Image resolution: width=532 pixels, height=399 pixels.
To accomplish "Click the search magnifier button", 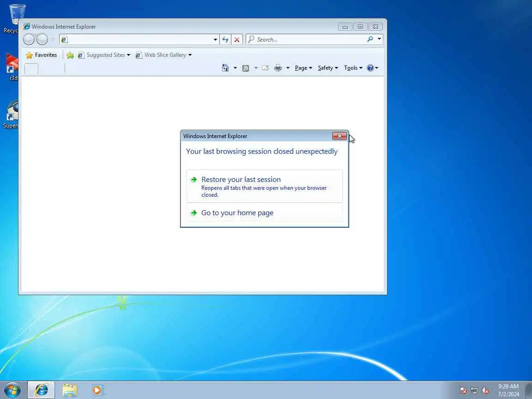I will point(370,39).
